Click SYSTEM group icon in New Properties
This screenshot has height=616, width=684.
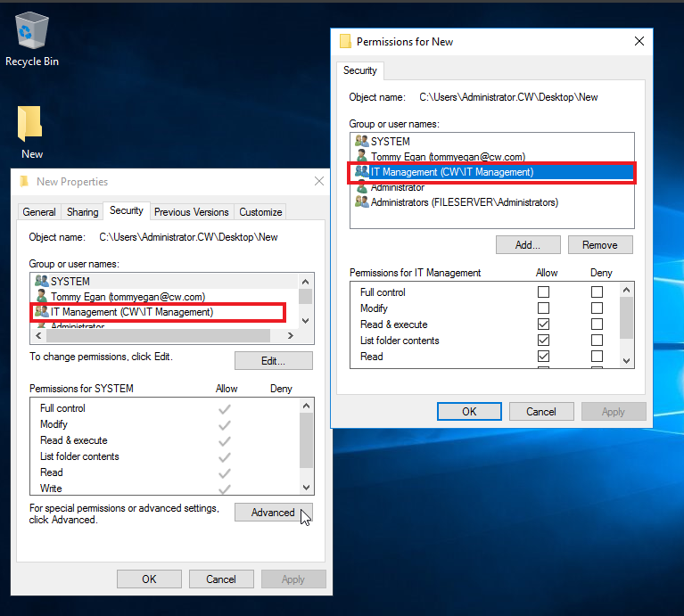[x=41, y=281]
